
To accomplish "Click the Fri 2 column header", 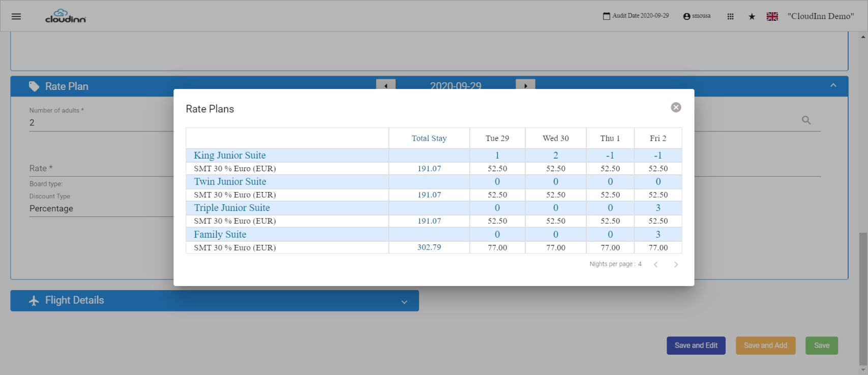I will (x=658, y=138).
